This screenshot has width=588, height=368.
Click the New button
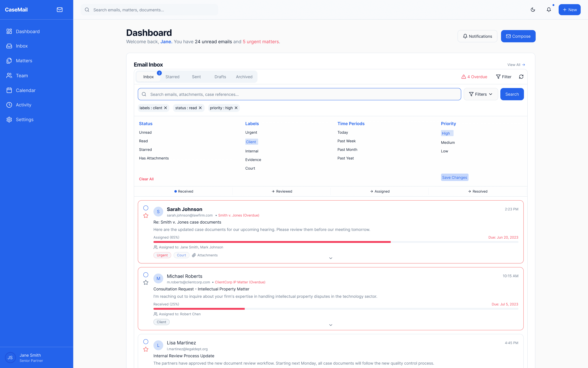(x=569, y=10)
